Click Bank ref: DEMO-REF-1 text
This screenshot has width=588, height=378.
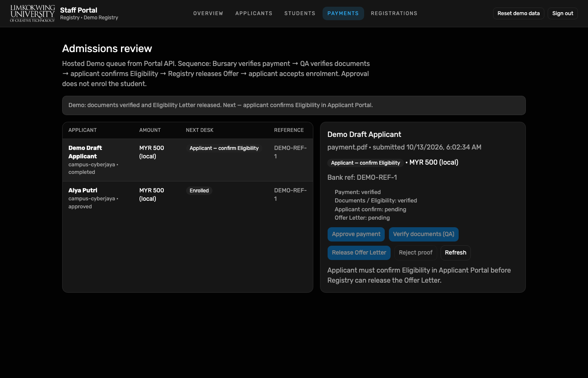pyautogui.click(x=362, y=178)
